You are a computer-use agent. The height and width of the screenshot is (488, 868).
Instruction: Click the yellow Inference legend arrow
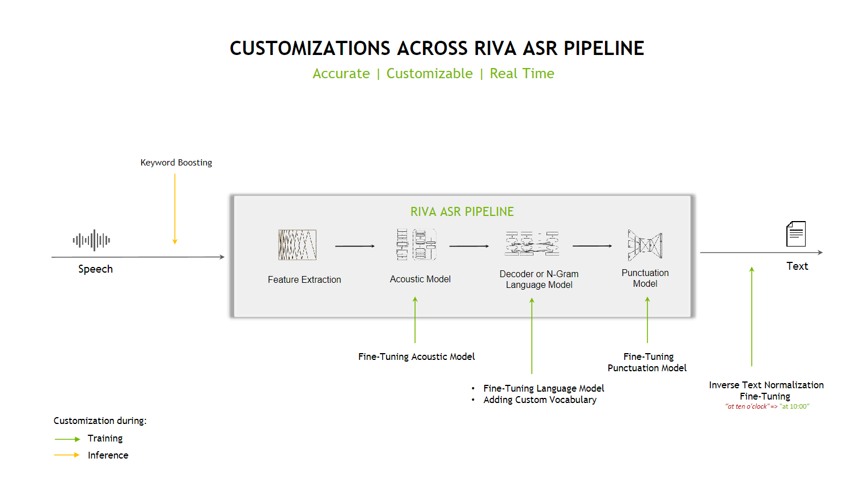pos(67,455)
